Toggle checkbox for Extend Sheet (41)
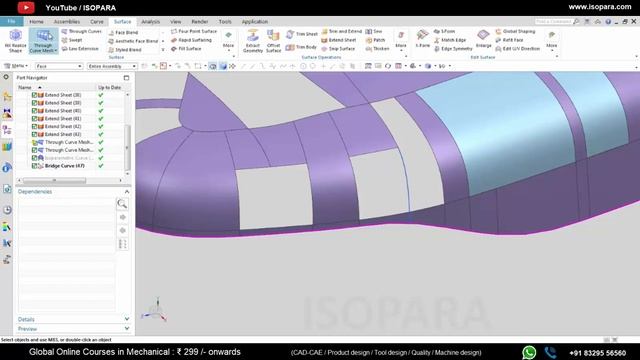Image resolution: width=640 pixels, height=360 pixels. tap(34, 118)
